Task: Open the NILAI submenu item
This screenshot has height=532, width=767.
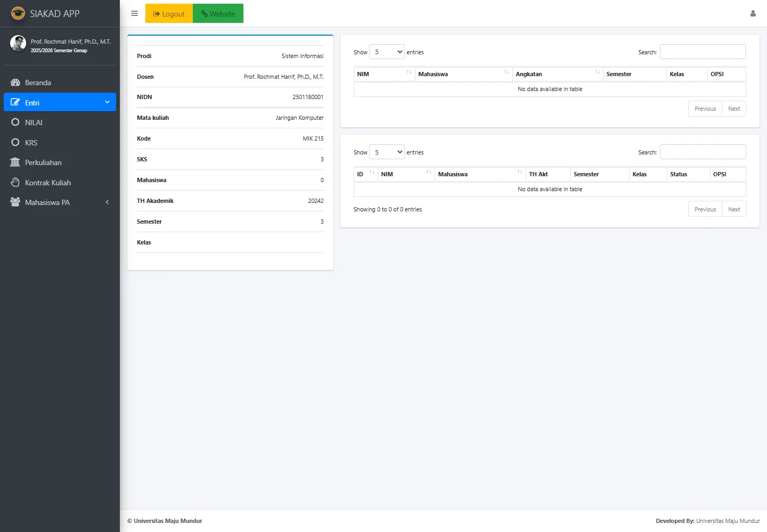Action: (x=34, y=122)
